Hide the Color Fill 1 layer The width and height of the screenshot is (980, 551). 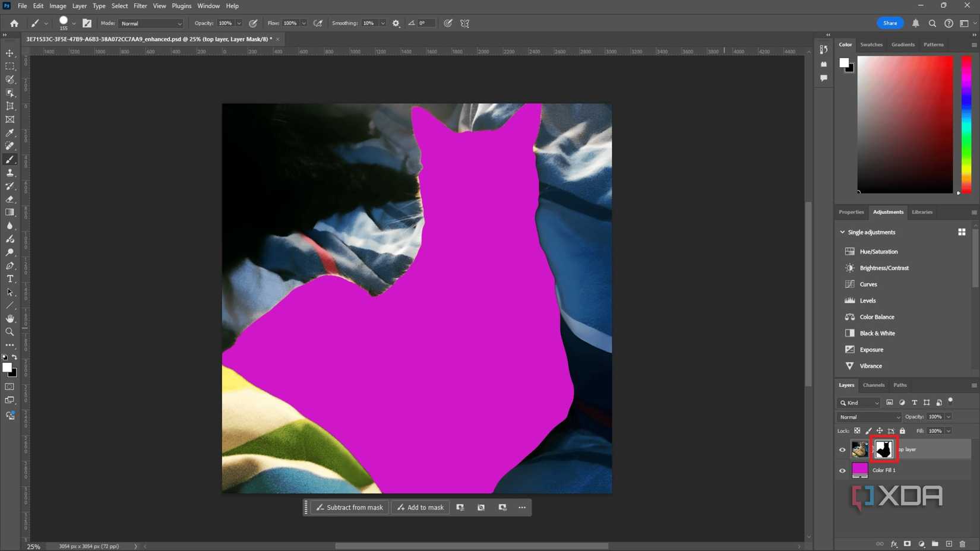[x=842, y=470]
